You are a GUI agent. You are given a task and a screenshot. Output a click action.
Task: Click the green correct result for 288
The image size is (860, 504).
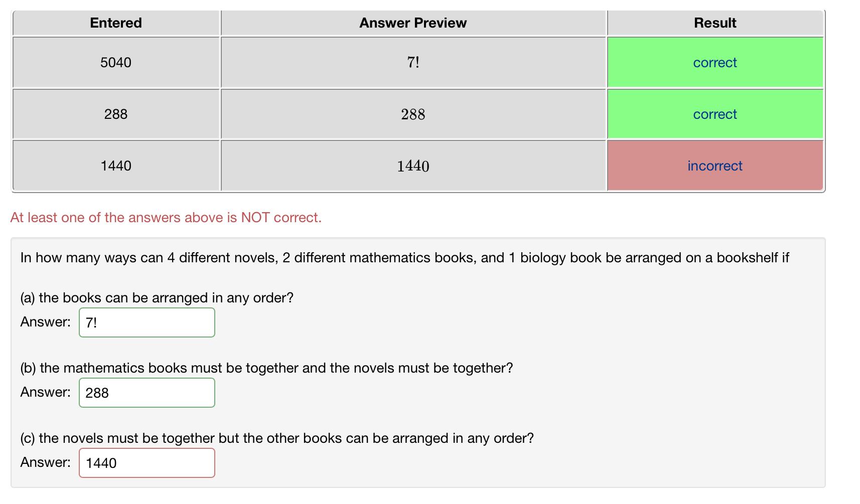click(x=714, y=114)
